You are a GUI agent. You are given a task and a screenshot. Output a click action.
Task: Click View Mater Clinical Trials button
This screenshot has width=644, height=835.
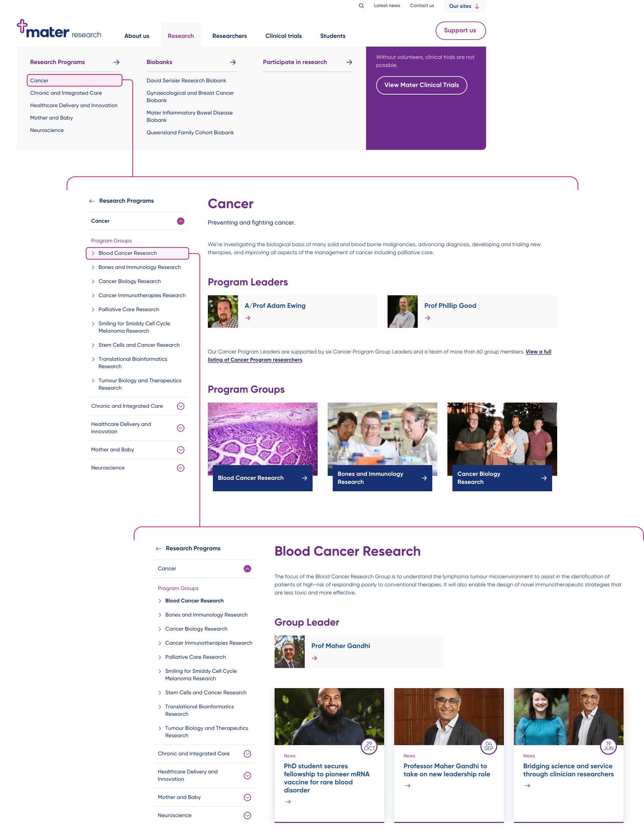(421, 85)
